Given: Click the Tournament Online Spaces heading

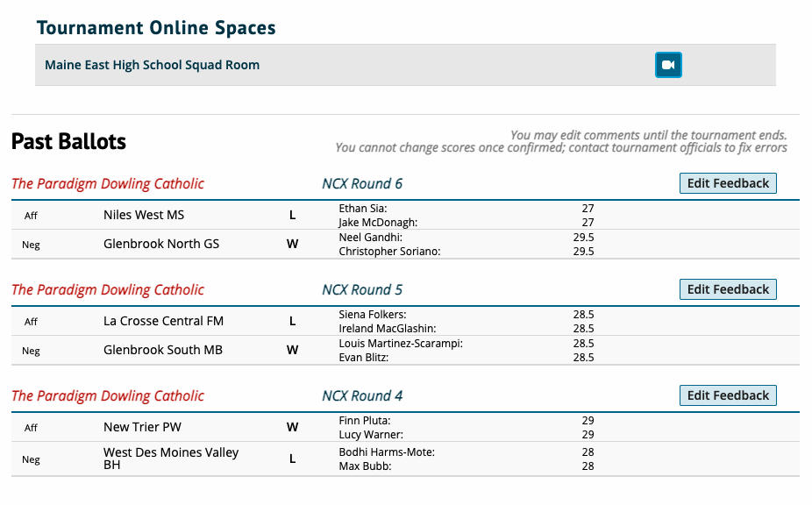Looking at the screenshot, I should tap(156, 28).
